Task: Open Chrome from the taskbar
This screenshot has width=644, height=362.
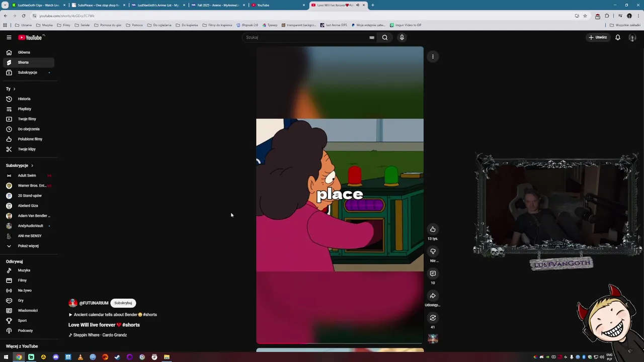Action: [x=19, y=357]
